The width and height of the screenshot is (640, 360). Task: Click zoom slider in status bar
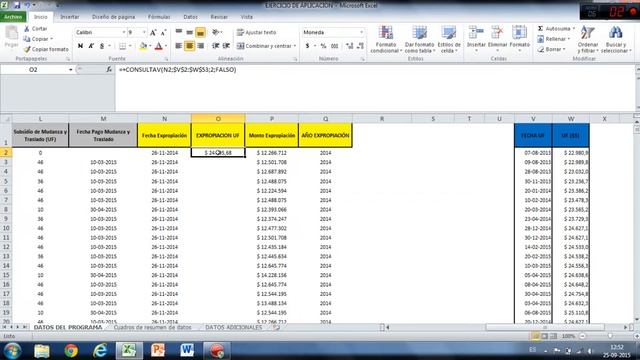pos(610,336)
